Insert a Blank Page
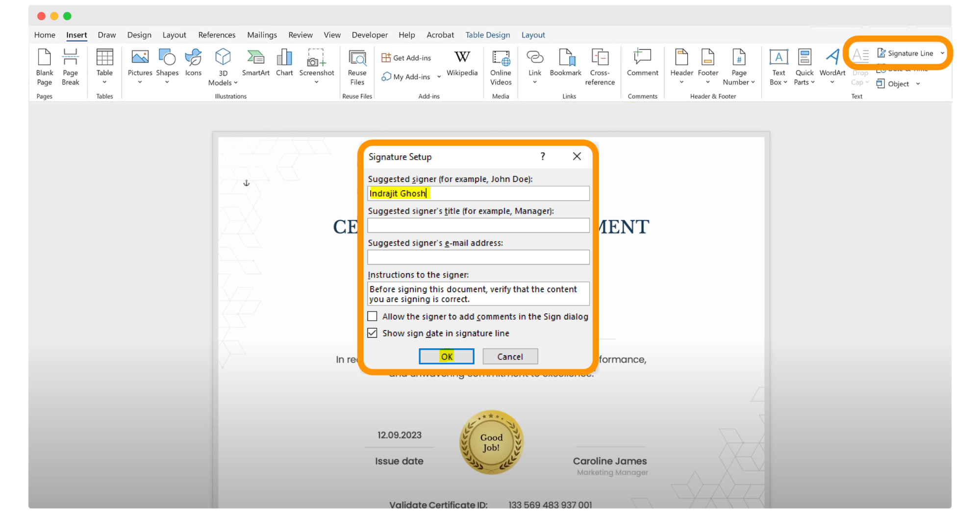Viewport: 980px width, 514px height. click(44, 67)
